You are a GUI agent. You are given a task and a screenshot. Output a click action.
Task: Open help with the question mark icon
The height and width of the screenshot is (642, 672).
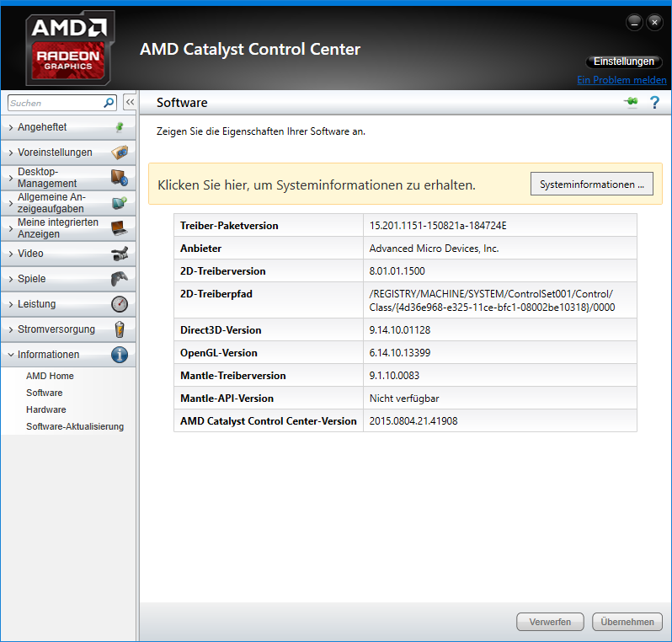[x=654, y=103]
